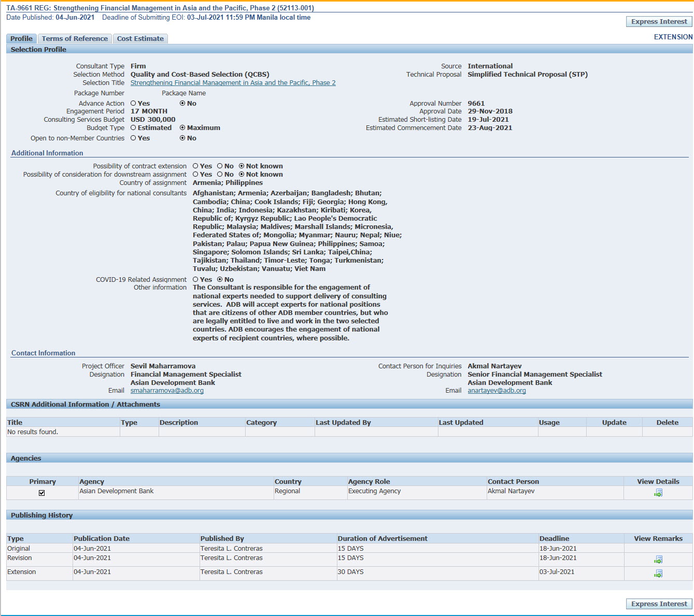Select Yes for Open to non-Member Countries
This screenshot has height=616, width=694.
[x=133, y=138]
